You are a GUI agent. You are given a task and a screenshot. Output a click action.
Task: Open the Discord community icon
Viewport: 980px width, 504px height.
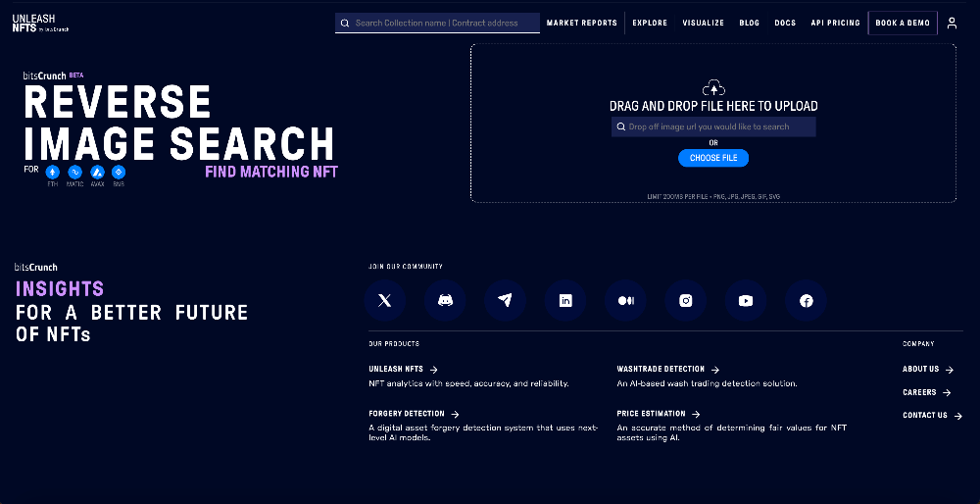pyautogui.click(x=445, y=301)
